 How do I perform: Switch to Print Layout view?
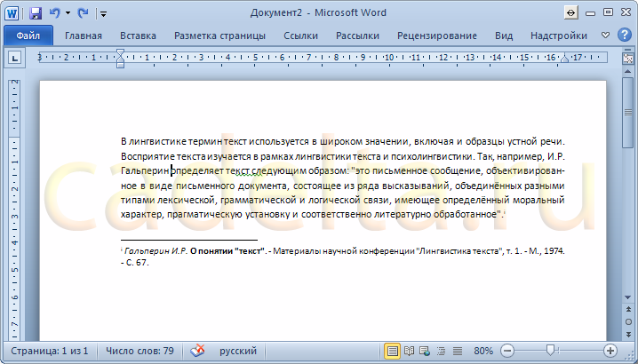click(x=392, y=351)
